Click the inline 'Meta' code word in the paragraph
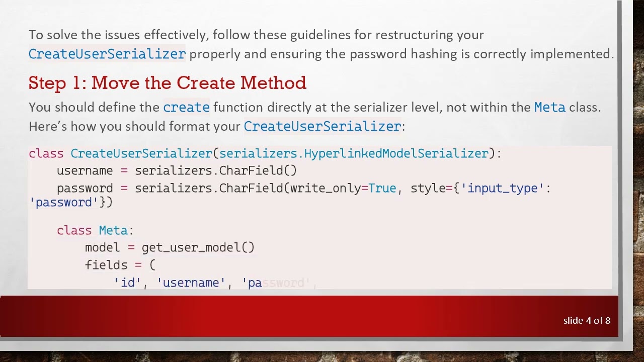The image size is (644, 362). coord(550,107)
